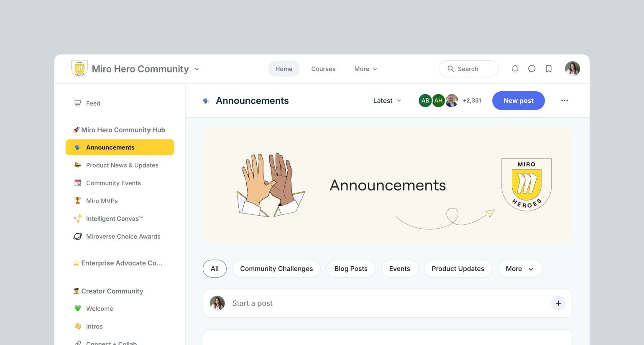Expand the More topic filters dropdown
The image size is (644, 345).
click(x=520, y=268)
